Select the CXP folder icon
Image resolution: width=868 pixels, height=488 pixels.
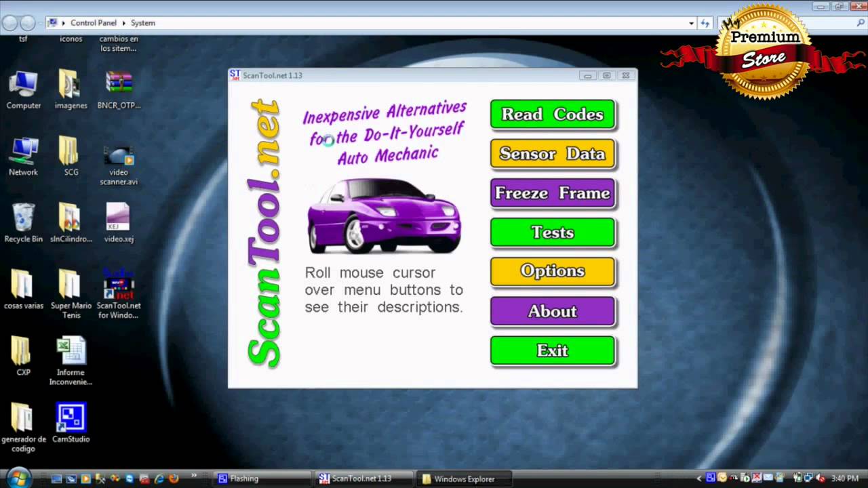click(24, 357)
